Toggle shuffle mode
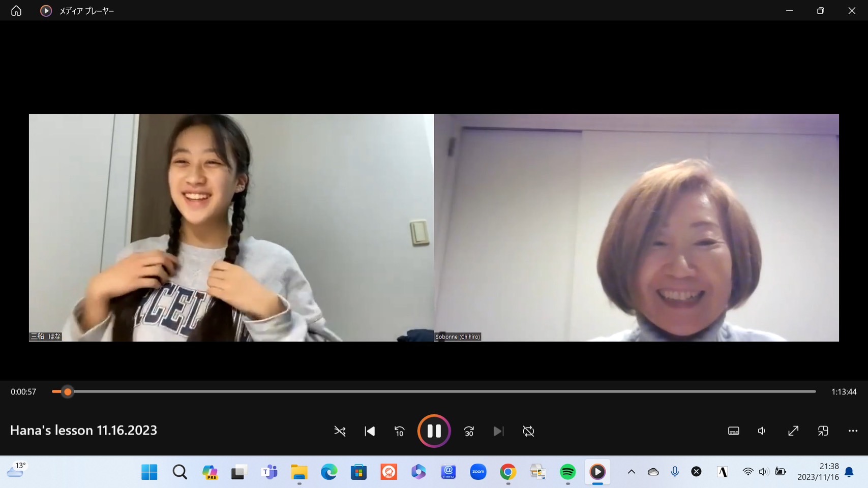Image resolution: width=868 pixels, height=488 pixels. (x=340, y=431)
